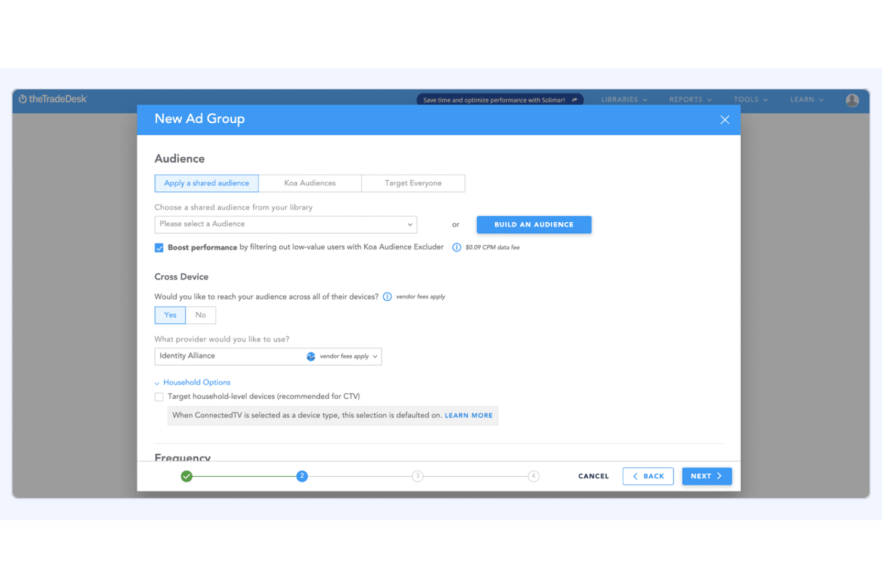The width and height of the screenshot is (882, 588).
Task: Click the Cross Device heading
Action: [181, 277]
